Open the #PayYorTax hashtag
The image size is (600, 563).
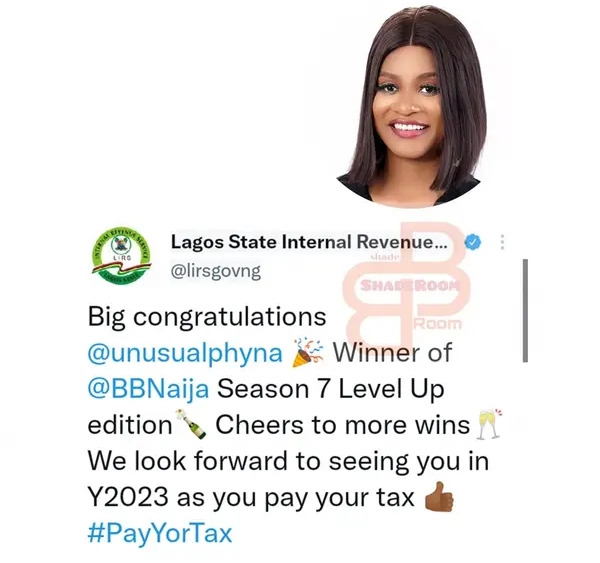point(160,534)
